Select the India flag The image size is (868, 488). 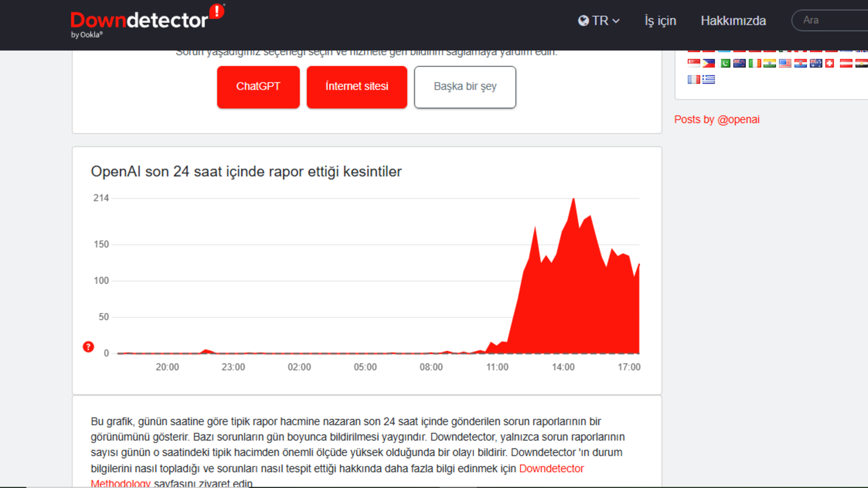[x=769, y=63]
